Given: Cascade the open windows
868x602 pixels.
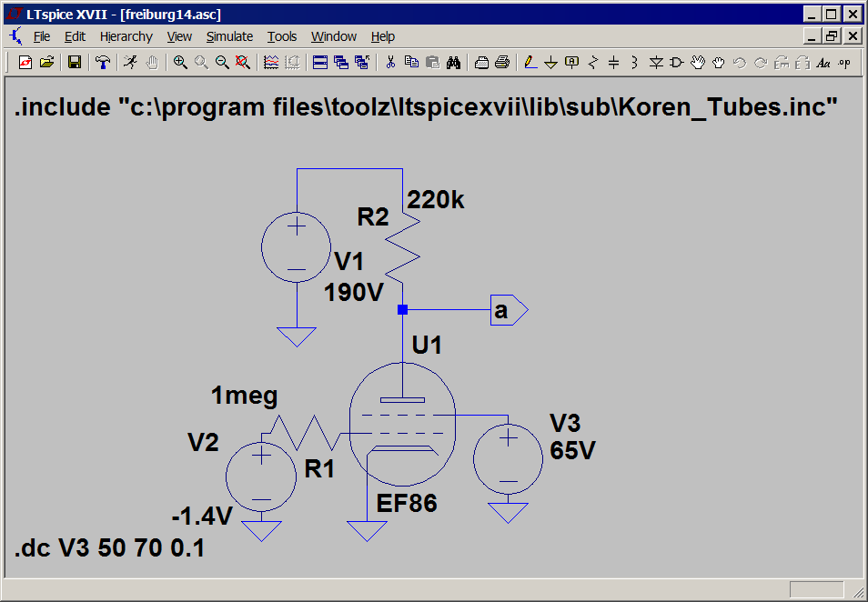Looking at the screenshot, I should tap(341, 63).
